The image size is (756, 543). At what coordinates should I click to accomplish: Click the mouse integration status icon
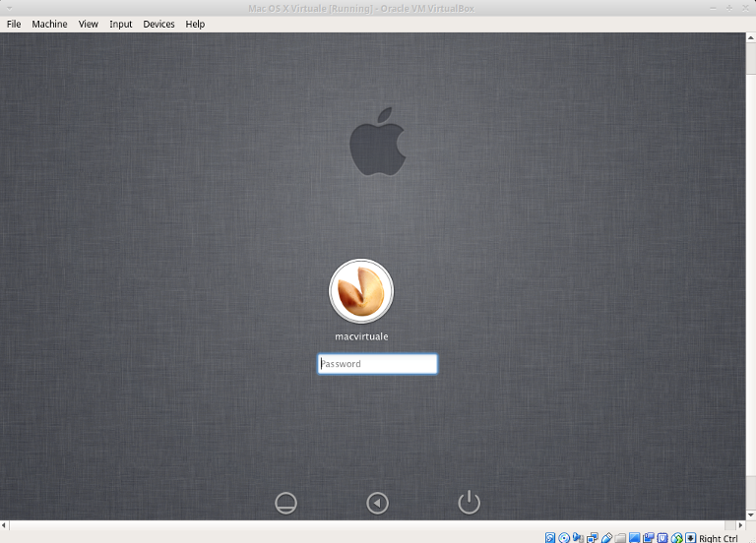(x=677, y=538)
